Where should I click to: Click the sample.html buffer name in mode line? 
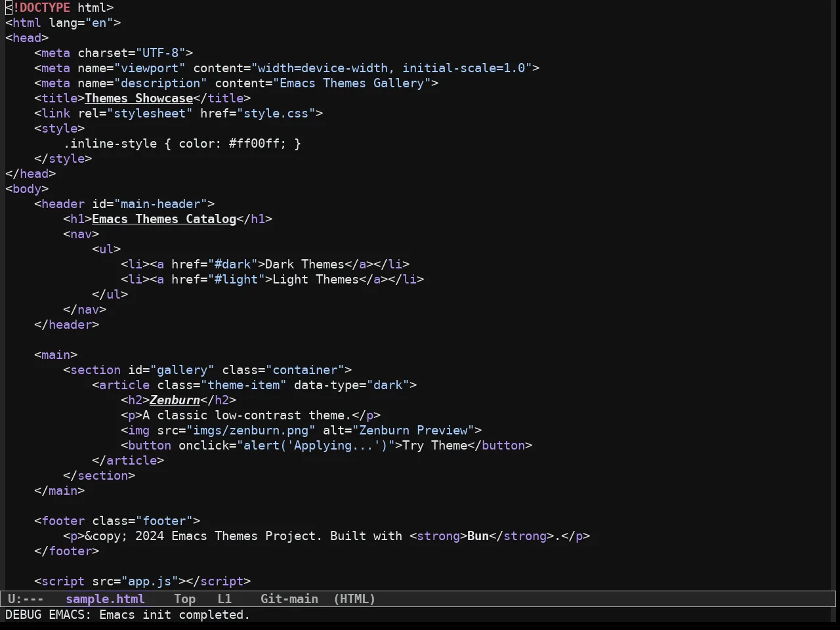click(x=105, y=599)
